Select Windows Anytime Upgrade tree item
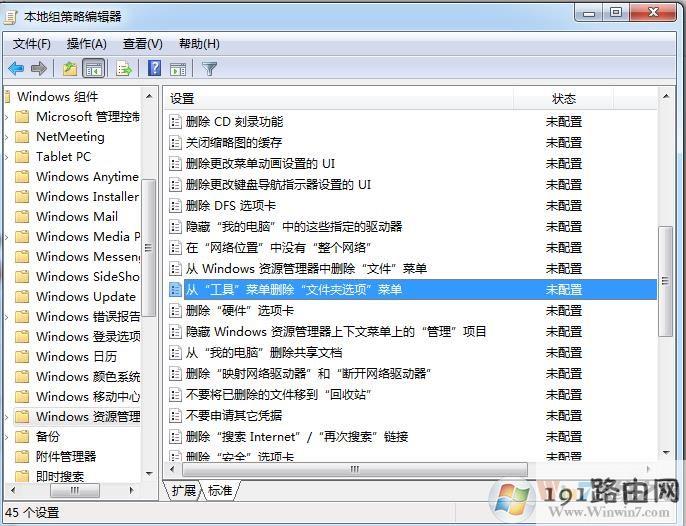Viewport: 686px width, 526px height. [88, 177]
